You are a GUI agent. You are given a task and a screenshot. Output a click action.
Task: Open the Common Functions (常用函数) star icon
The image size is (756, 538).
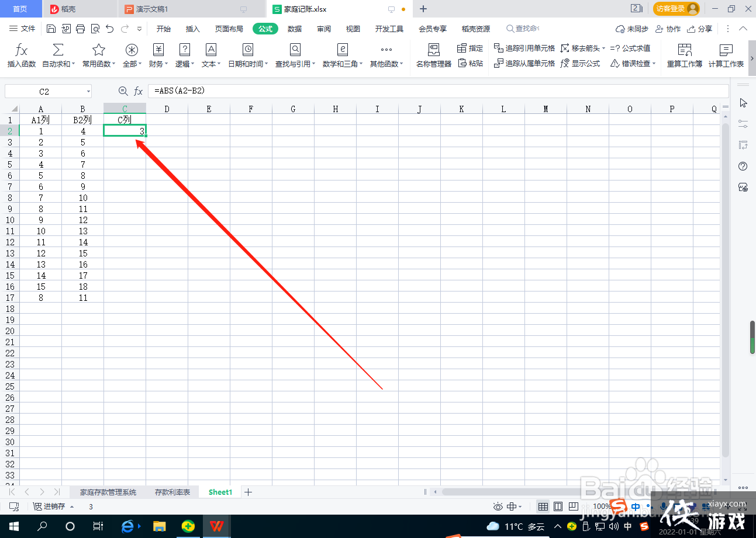pyautogui.click(x=99, y=50)
